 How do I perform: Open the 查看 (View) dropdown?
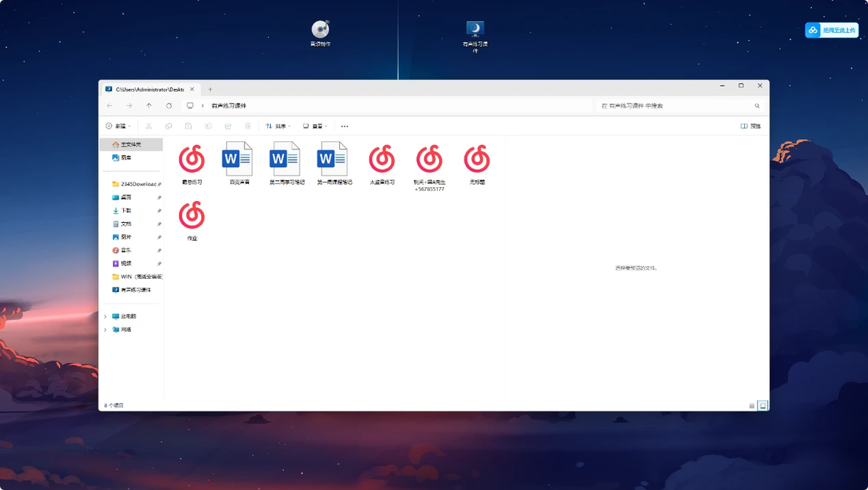coord(315,126)
